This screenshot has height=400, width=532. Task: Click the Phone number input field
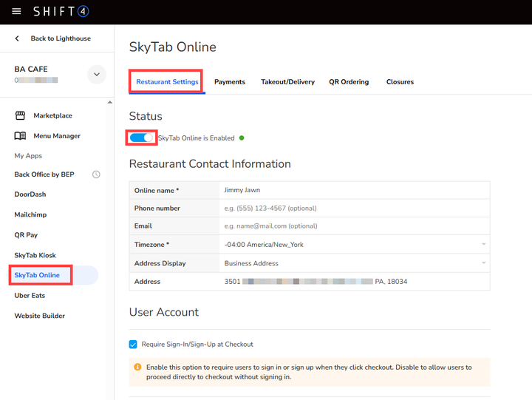(355, 209)
